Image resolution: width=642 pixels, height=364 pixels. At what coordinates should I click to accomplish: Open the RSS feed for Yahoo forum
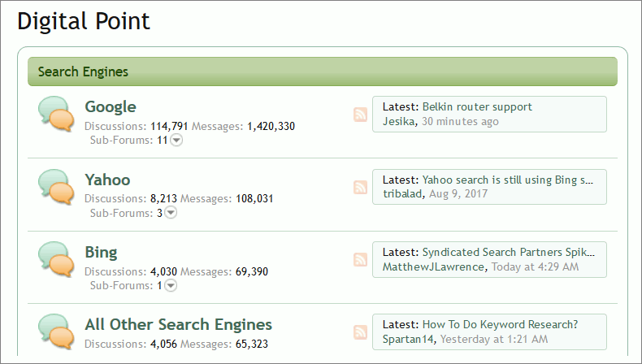click(x=360, y=187)
